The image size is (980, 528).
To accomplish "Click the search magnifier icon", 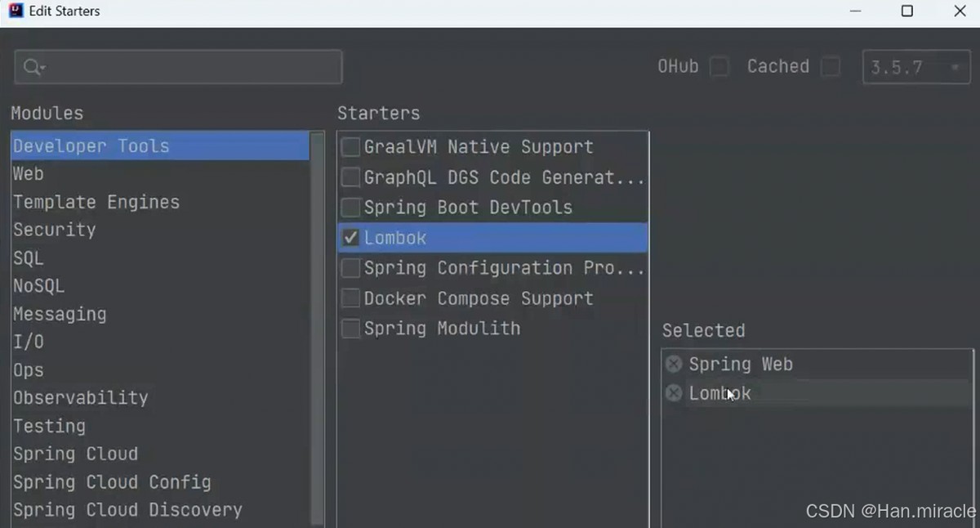I will point(33,68).
